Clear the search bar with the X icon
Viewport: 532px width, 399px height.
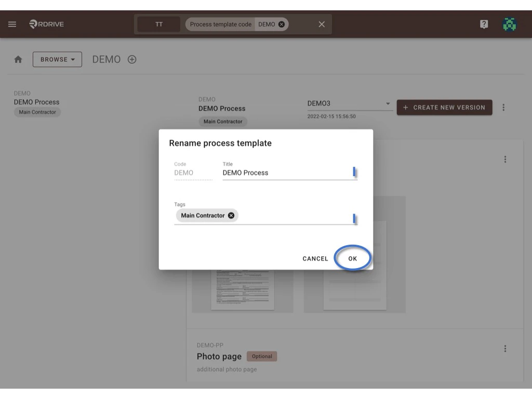[x=321, y=24]
